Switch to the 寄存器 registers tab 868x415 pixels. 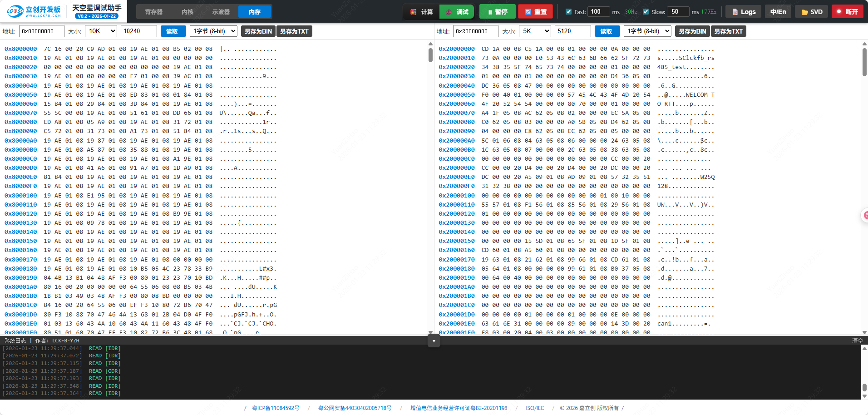click(x=154, y=12)
